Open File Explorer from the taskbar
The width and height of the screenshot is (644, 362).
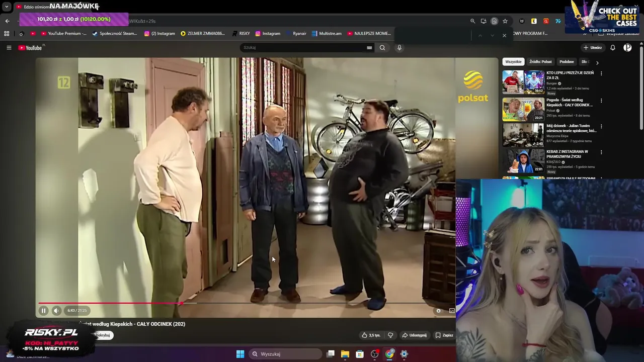(x=345, y=354)
